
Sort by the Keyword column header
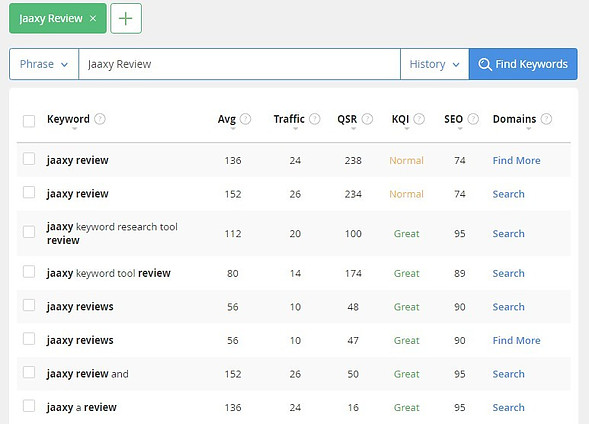(x=68, y=119)
